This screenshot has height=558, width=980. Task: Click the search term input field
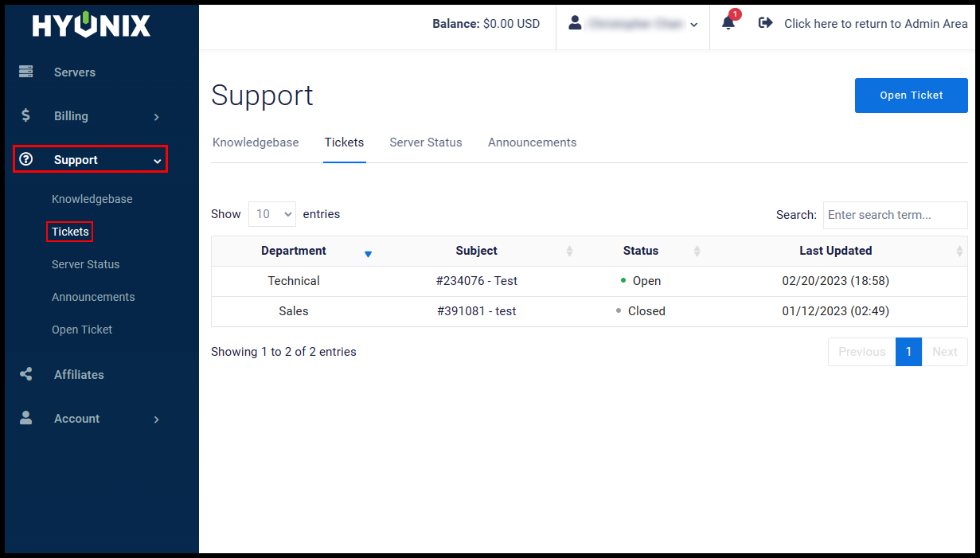click(x=895, y=215)
